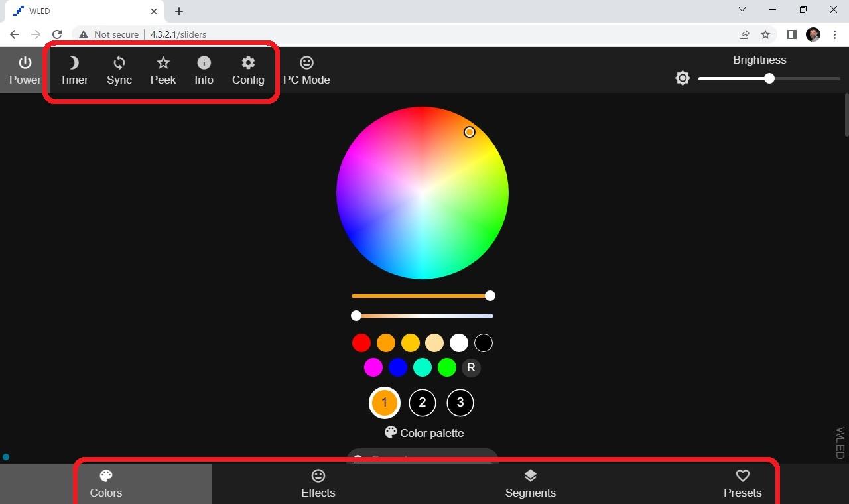
Task: Go back in the browser
Action: coord(15,34)
